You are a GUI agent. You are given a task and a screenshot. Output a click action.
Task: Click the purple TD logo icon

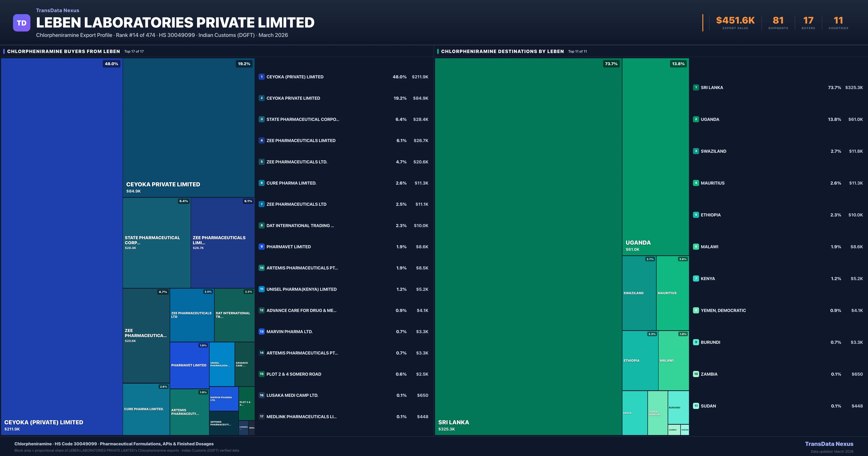(x=22, y=23)
